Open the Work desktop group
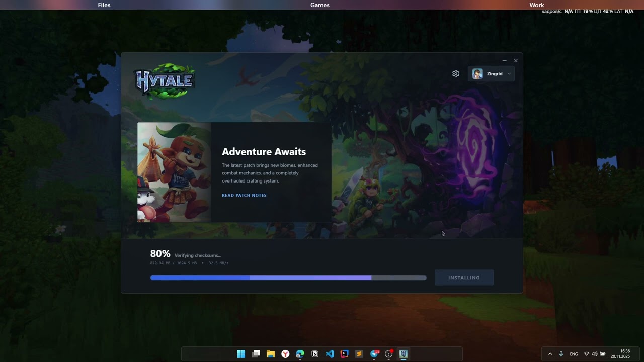 (537, 5)
